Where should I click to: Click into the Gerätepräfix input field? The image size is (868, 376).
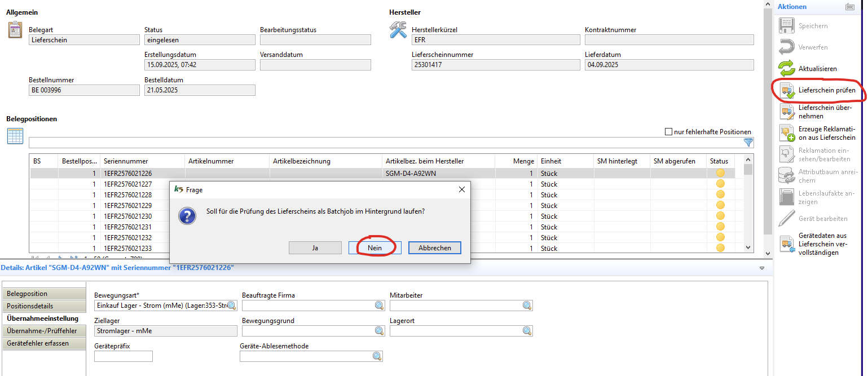point(123,356)
